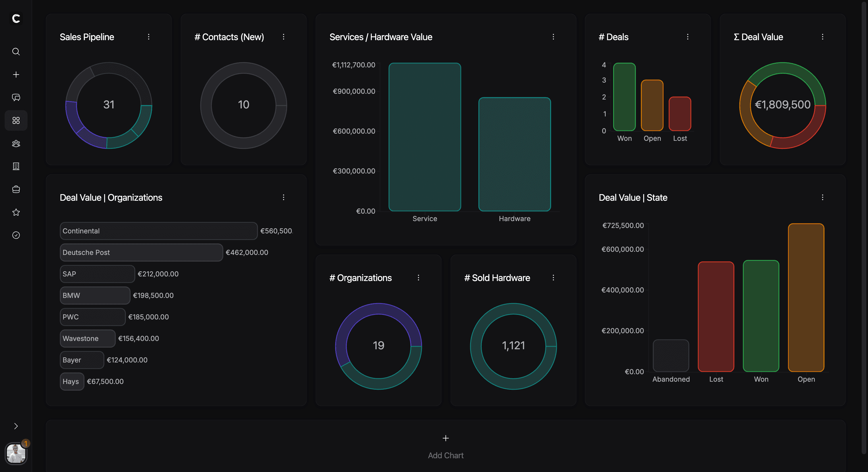Click the Add Chart button

445,446
